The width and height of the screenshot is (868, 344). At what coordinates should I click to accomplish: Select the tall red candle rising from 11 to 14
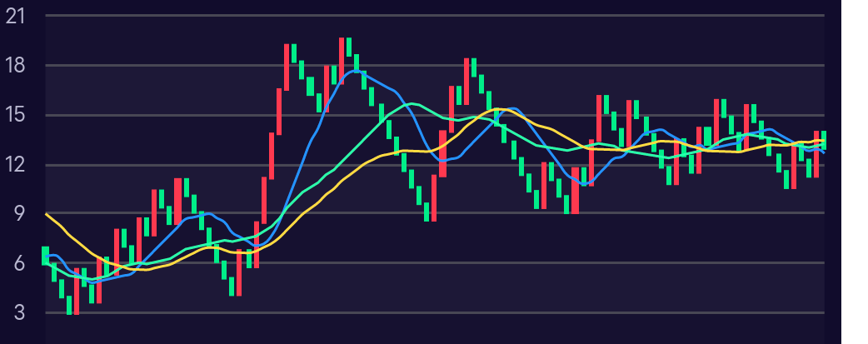pyautogui.click(x=272, y=156)
